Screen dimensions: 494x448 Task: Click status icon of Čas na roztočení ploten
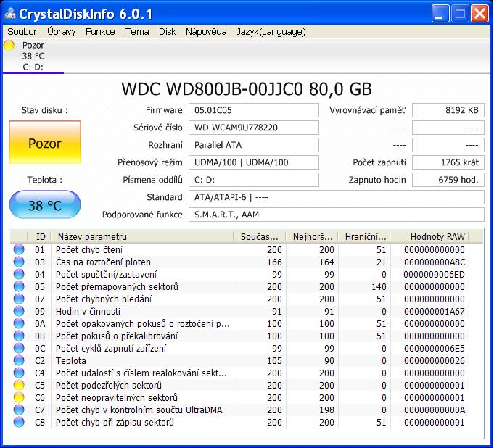point(19,262)
